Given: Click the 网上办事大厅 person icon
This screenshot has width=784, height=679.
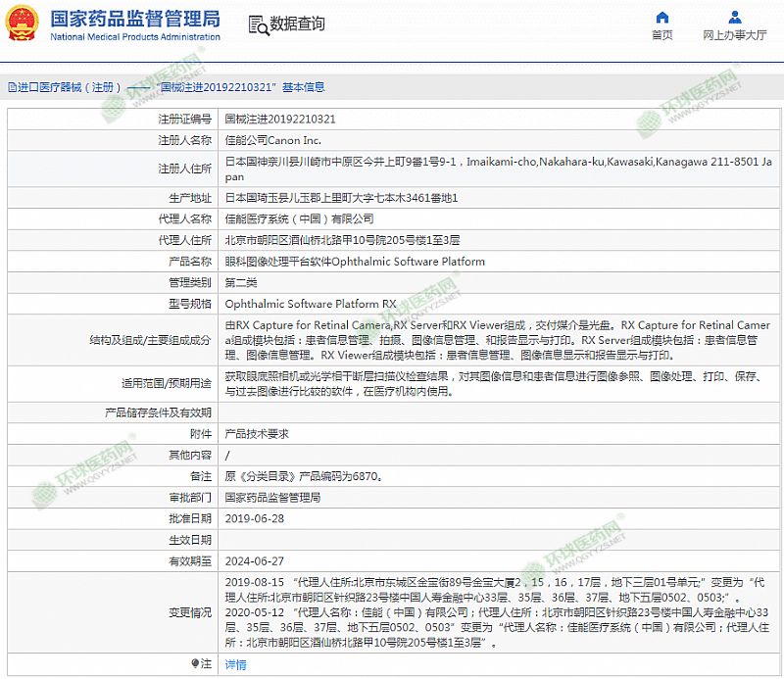Looking at the screenshot, I should 734,18.
